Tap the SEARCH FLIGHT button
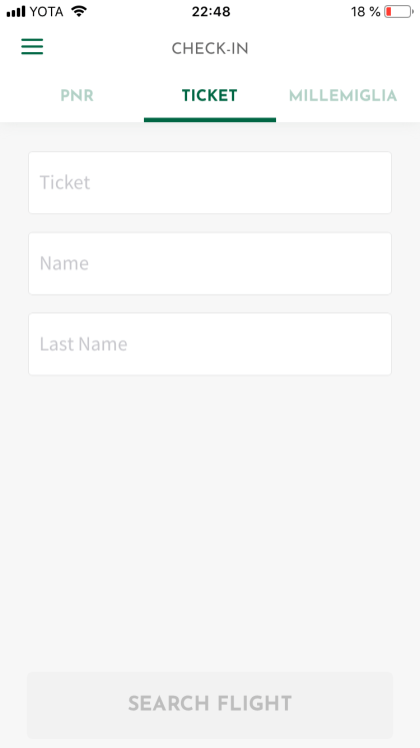The image size is (420, 748). coord(210,705)
